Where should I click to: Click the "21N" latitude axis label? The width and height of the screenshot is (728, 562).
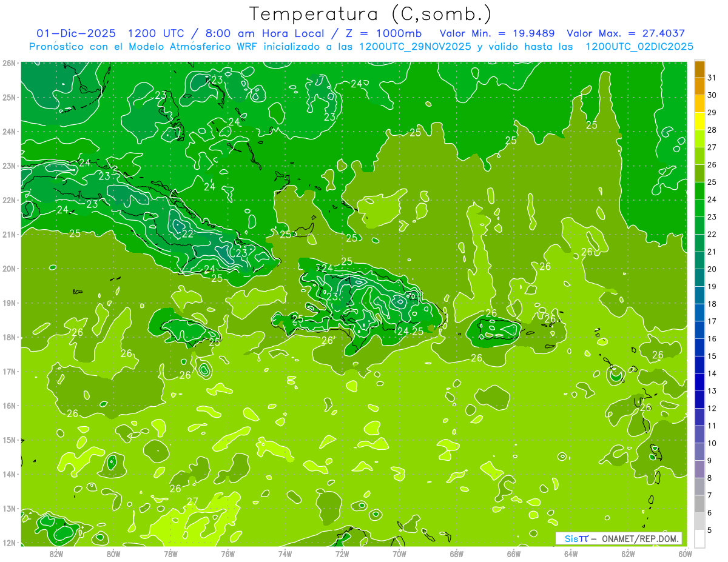click(x=8, y=234)
